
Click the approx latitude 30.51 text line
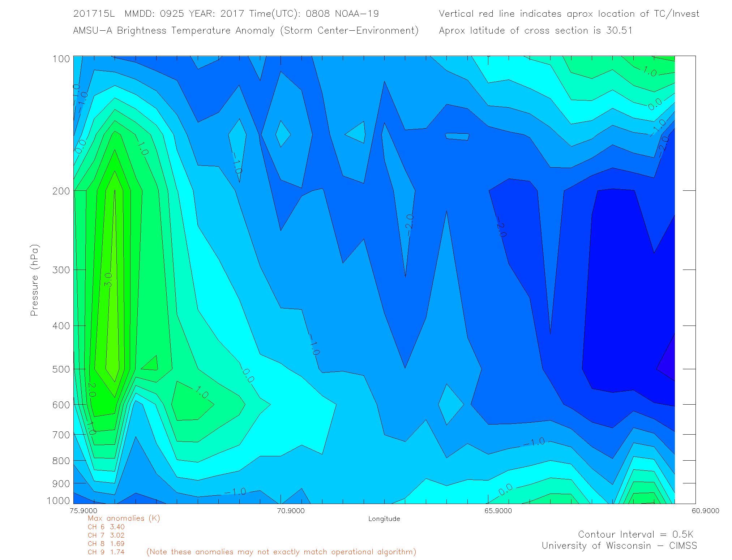[x=535, y=30]
